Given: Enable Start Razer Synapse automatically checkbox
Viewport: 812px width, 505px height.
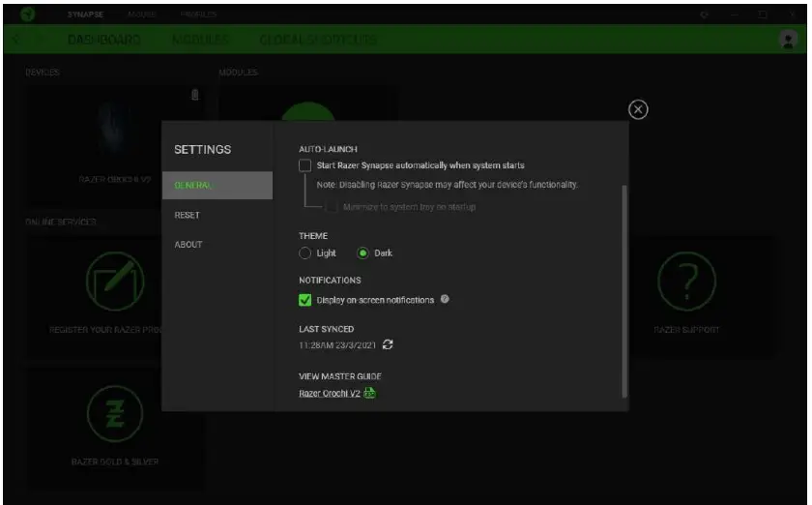Looking at the screenshot, I should (x=305, y=165).
